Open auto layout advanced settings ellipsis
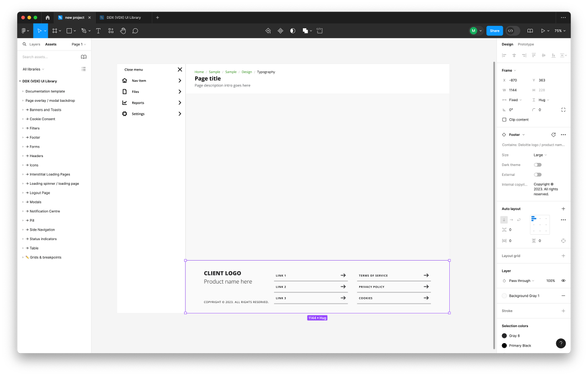Screen dimensions: 588x376 coord(563,220)
